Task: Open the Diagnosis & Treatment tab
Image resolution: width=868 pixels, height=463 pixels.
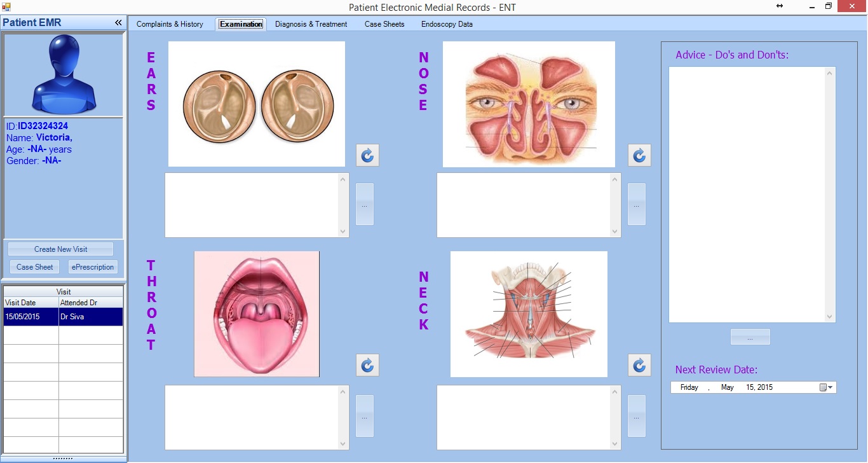Action: pyautogui.click(x=311, y=24)
